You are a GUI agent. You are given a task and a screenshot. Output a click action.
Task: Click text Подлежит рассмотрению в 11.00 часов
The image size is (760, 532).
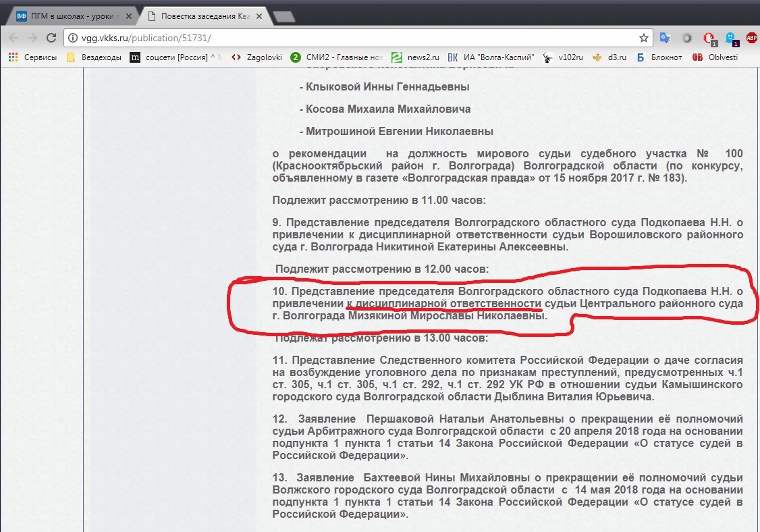pos(379,201)
